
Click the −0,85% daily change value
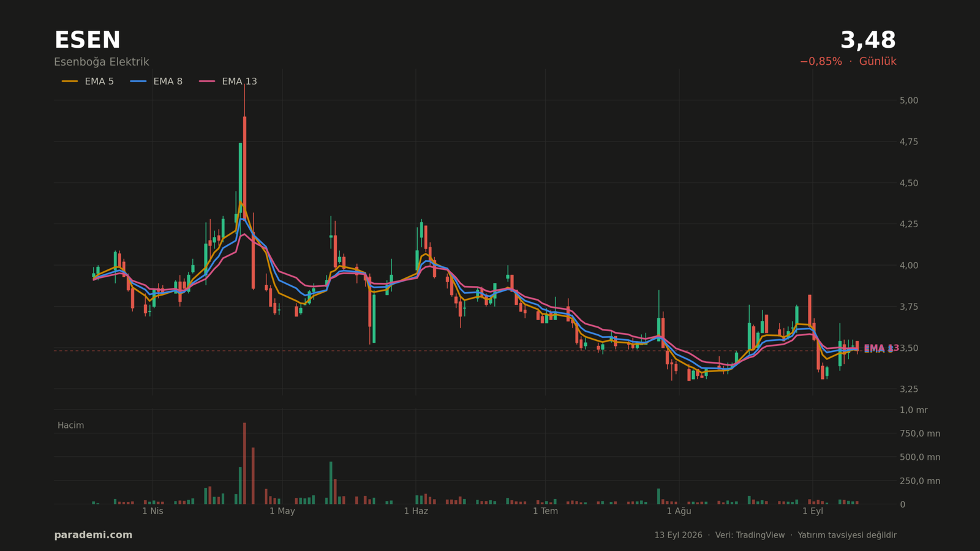[x=821, y=61]
